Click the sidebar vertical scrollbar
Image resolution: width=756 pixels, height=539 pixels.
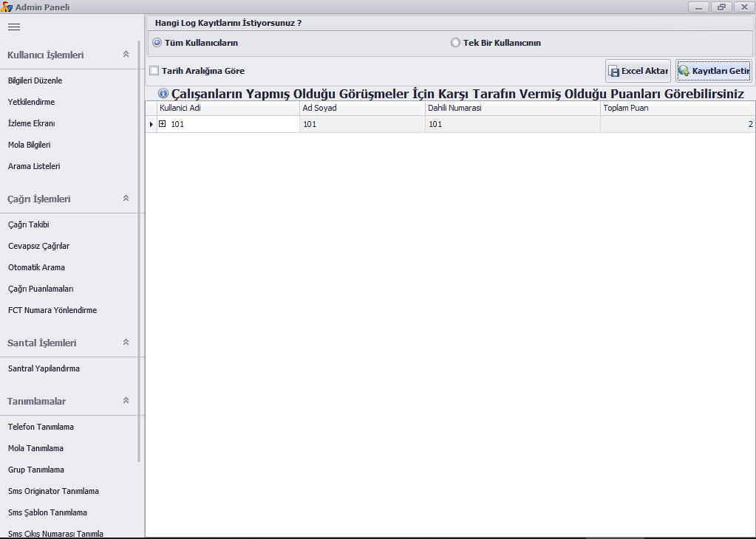coord(139,252)
